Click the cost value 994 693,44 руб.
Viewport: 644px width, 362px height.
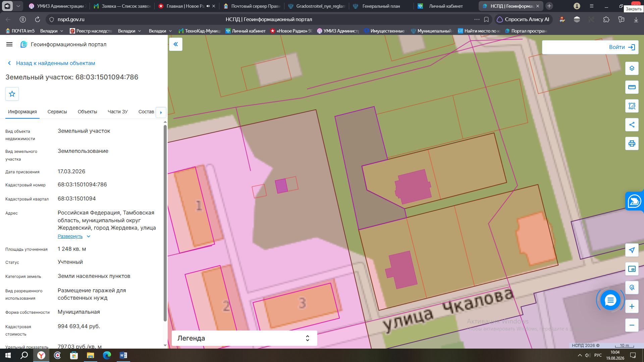79,326
